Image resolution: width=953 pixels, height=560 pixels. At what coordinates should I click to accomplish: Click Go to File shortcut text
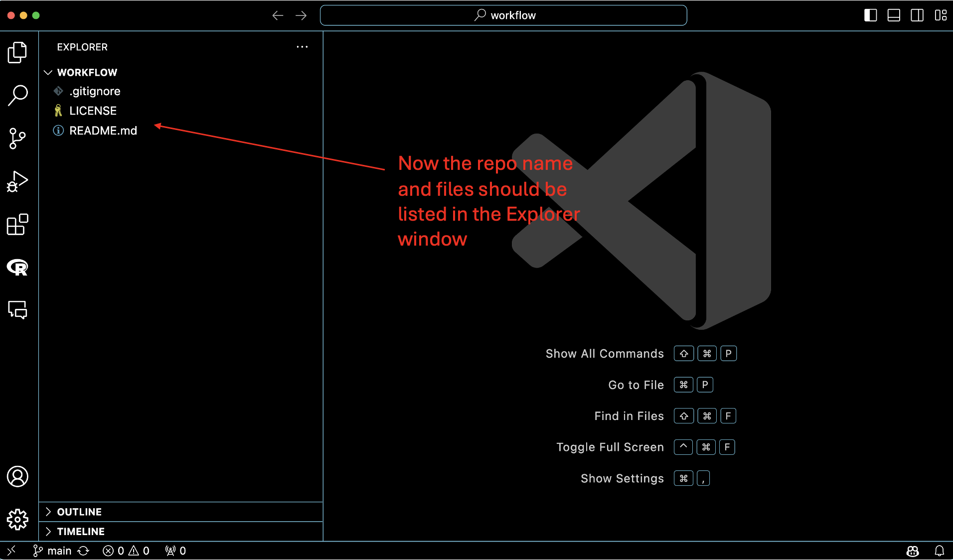(x=636, y=385)
